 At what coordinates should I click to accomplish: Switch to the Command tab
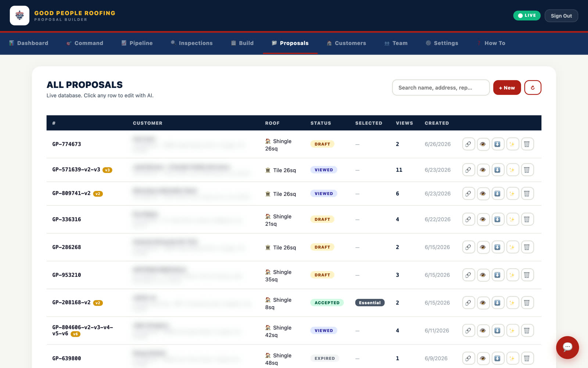[85, 43]
